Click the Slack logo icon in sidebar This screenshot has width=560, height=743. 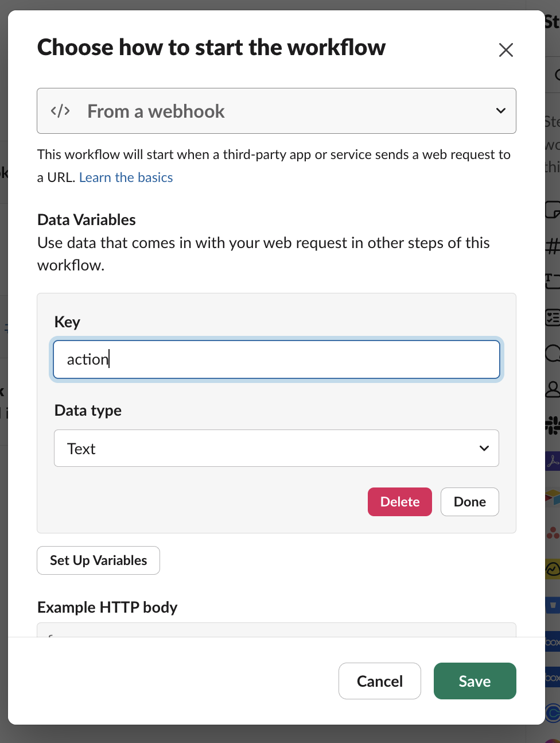pyautogui.click(x=553, y=425)
